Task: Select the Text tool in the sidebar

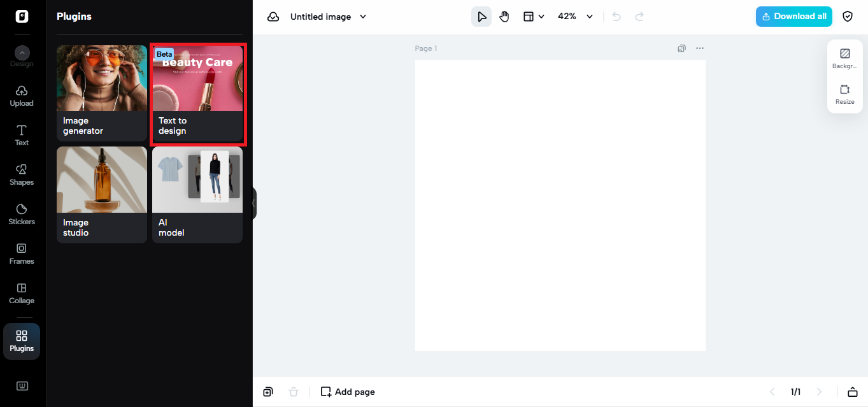Action: click(21, 134)
